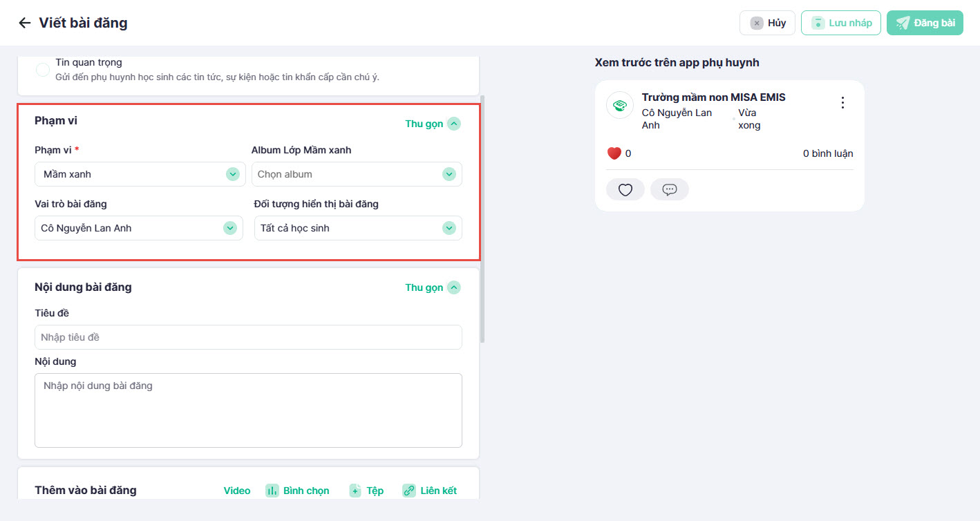This screenshot has width=980, height=521.
Task: Click the red heart reaction icon
Action: coord(614,153)
